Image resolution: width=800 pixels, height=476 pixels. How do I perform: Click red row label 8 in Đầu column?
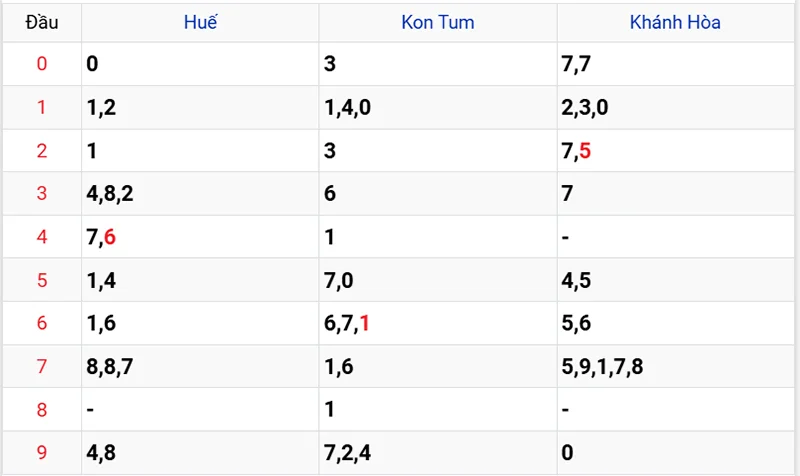[41, 410]
